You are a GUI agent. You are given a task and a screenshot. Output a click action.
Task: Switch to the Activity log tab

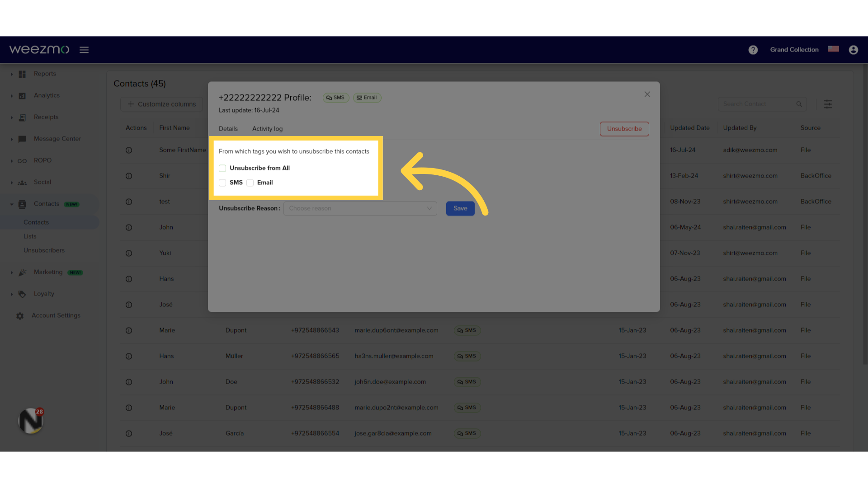pyautogui.click(x=267, y=128)
